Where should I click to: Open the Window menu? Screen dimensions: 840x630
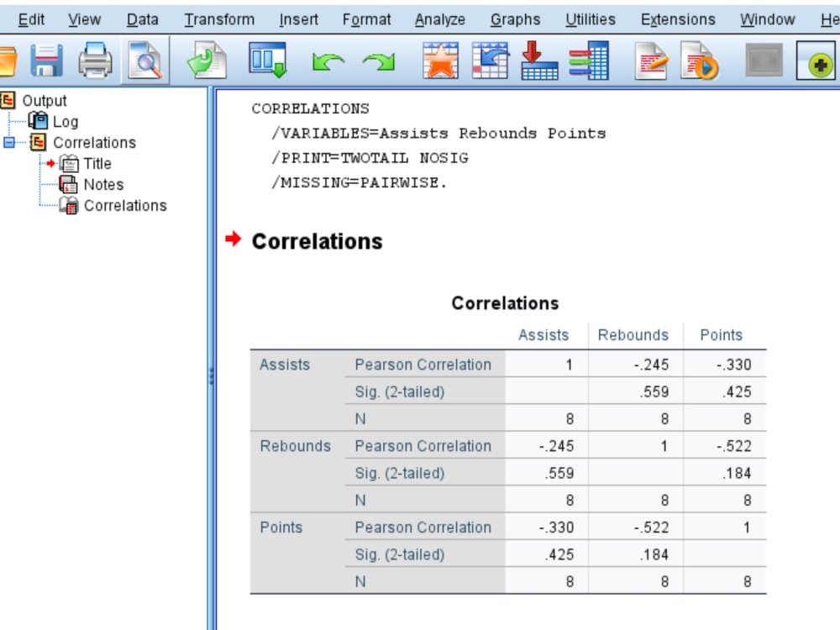point(767,20)
